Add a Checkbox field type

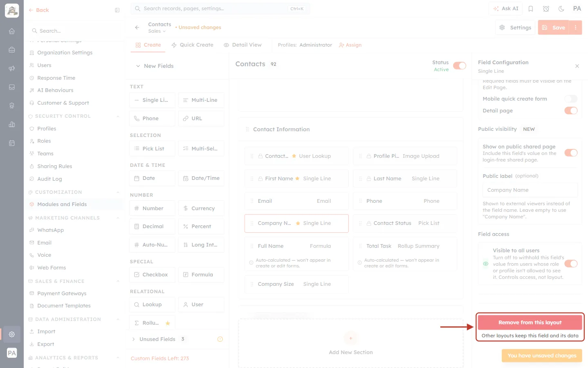click(152, 275)
